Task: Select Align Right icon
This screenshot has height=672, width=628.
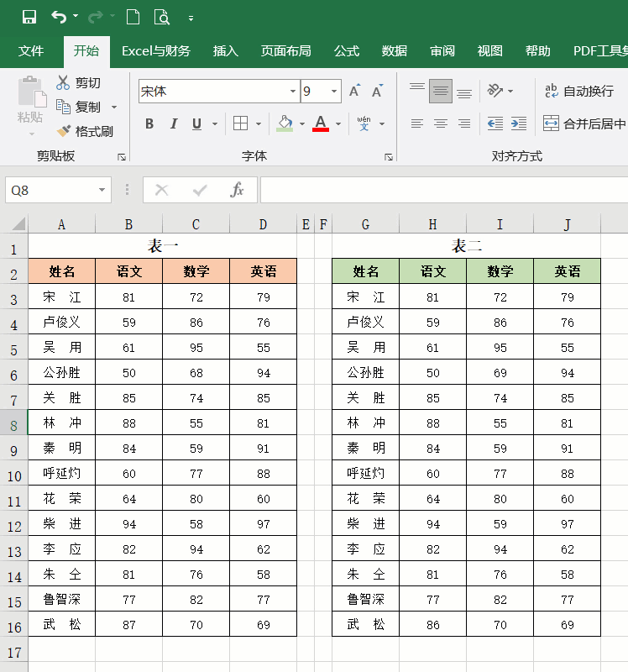Action: 464,123
